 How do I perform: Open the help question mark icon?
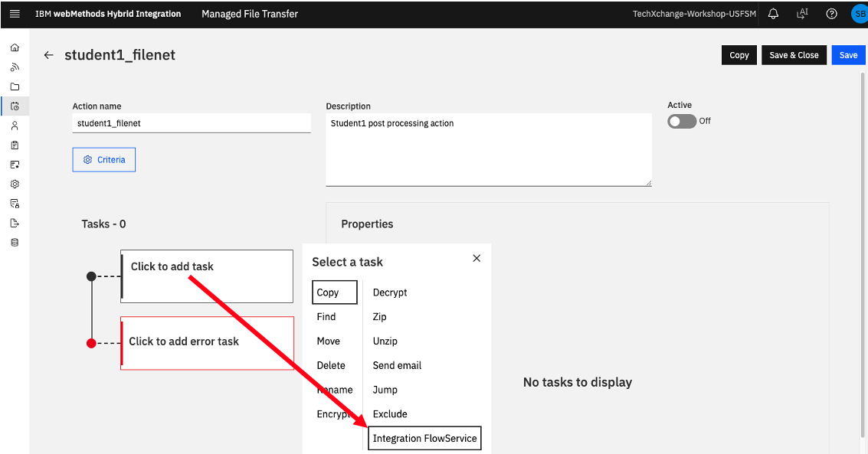831,14
